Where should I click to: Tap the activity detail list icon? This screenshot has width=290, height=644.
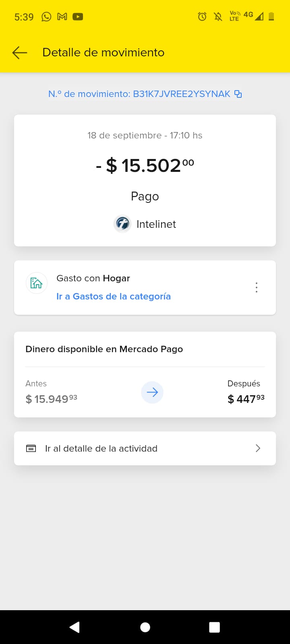pos(31,448)
